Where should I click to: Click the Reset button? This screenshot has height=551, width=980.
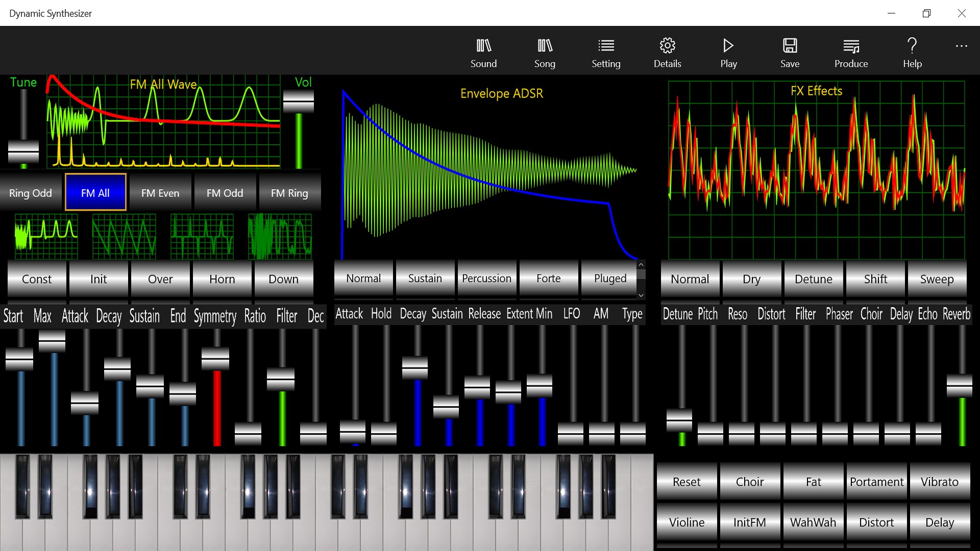pyautogui.click(x=687, y=482)
